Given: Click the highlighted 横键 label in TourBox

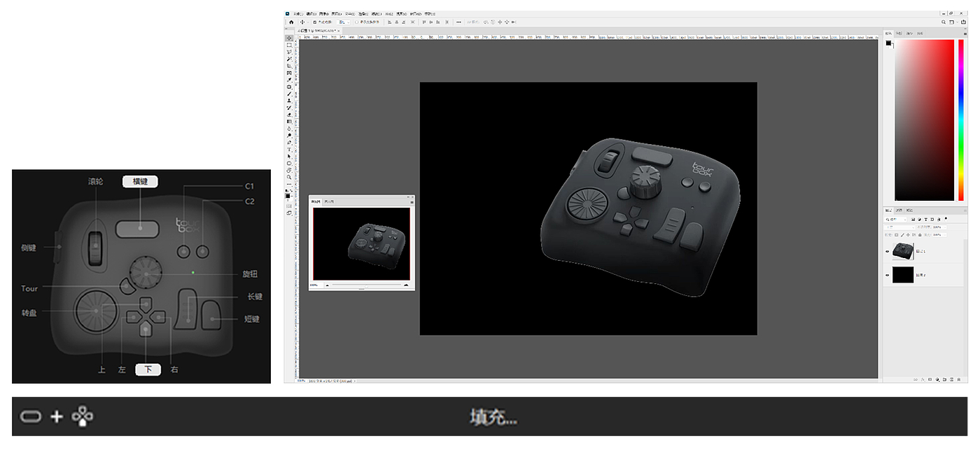Looking at the screenshot, I should [x=140, y=182].
